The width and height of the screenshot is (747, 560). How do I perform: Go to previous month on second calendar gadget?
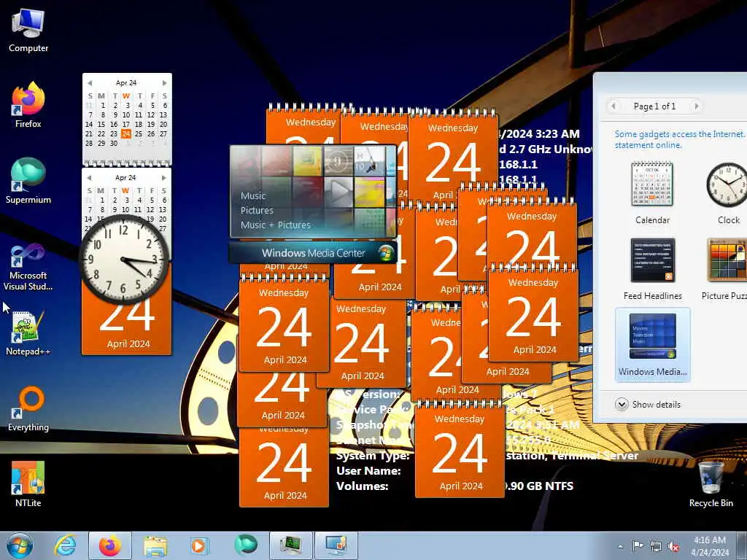pos(89,178)
